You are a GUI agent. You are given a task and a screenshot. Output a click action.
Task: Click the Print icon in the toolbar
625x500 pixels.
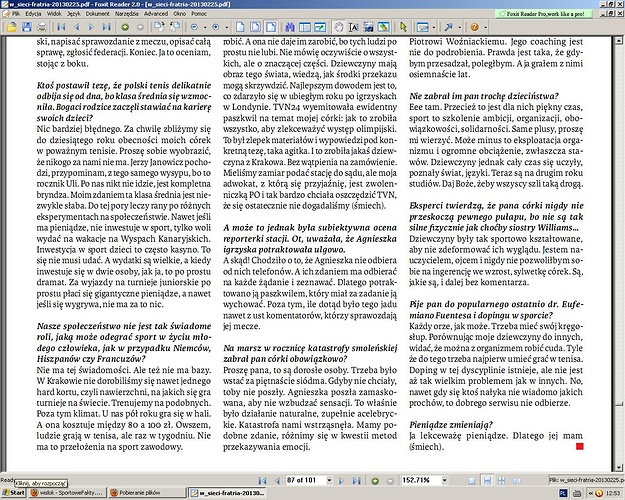pyautogui.click(x=42, y=27)
